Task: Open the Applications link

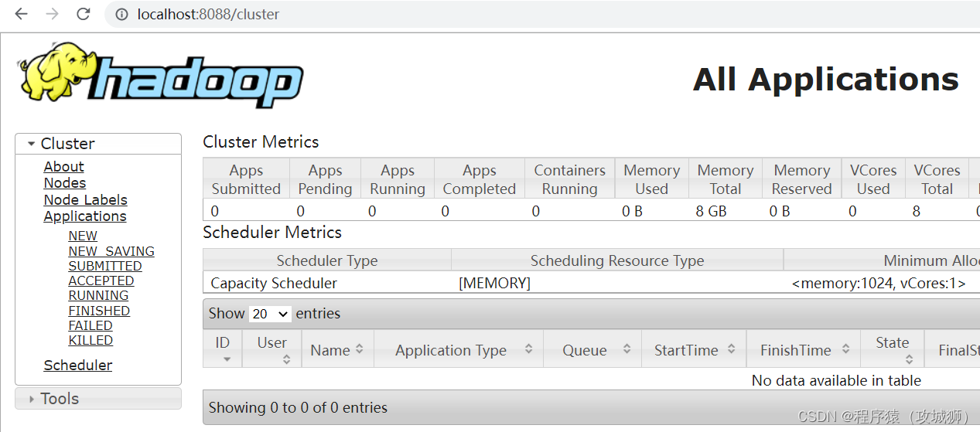Action: (85, 216)
